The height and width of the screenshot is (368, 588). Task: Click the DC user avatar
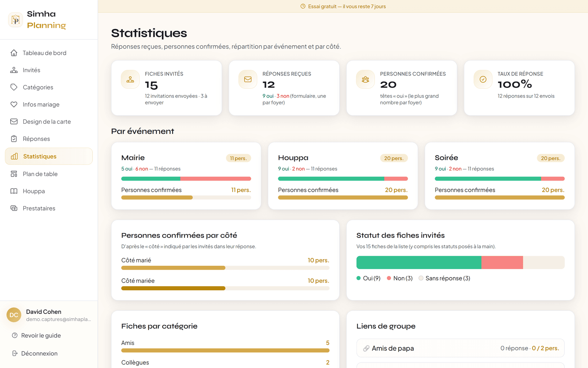[x=14, y=315]
